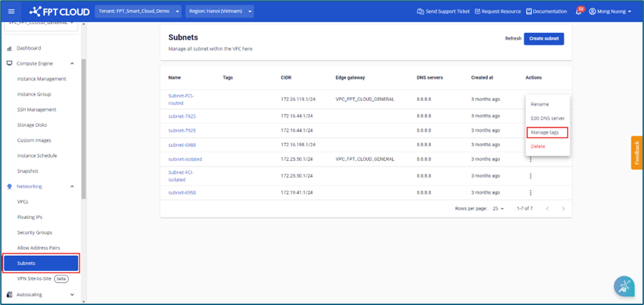Open Security Groups in sidebar
644x305 pixels.
tap(35, 233)
